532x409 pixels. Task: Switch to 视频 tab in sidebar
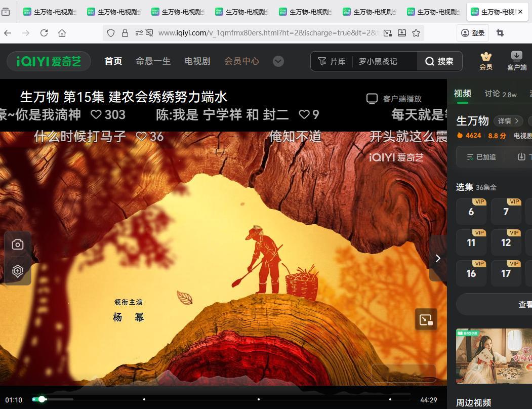pyautogui.click(x=463, y=93)
